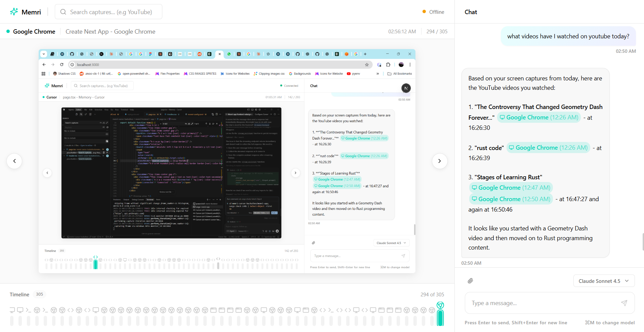Show next capture after the Chrome screenshot
This screenshot has height=332, width=644.
(439, 161)
